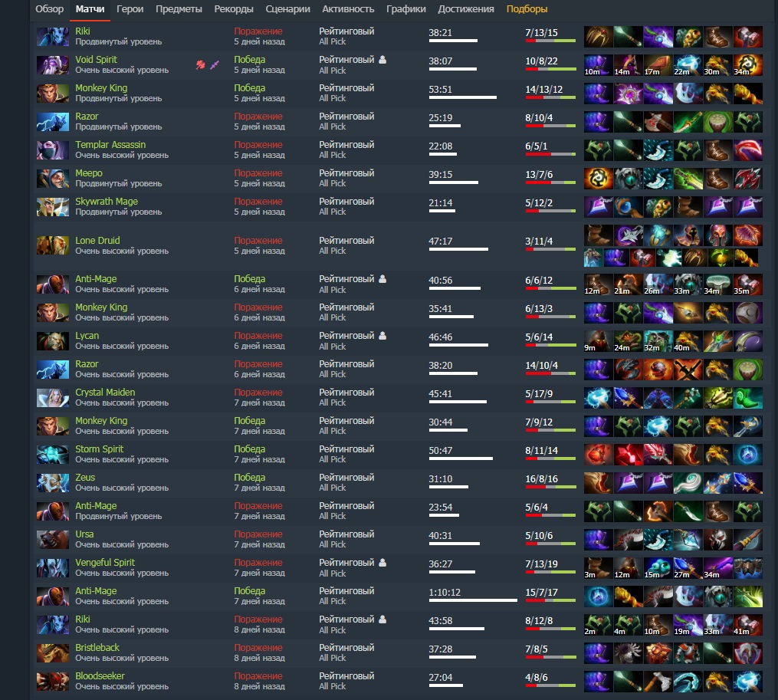
Task: Switch to the Графики tab
Action: [x=406, y=9]
